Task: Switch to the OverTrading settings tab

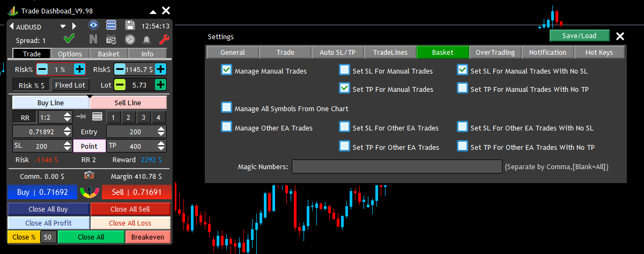Action: 495,52
